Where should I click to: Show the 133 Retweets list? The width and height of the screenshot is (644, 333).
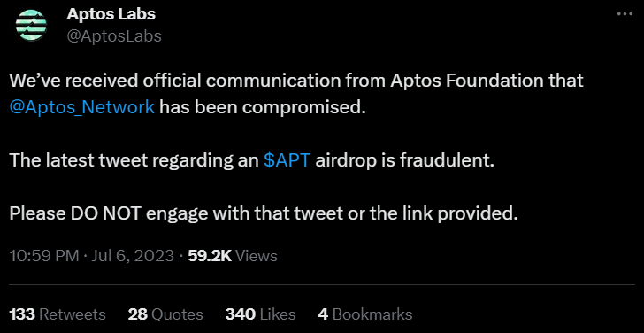click(57, 314)
